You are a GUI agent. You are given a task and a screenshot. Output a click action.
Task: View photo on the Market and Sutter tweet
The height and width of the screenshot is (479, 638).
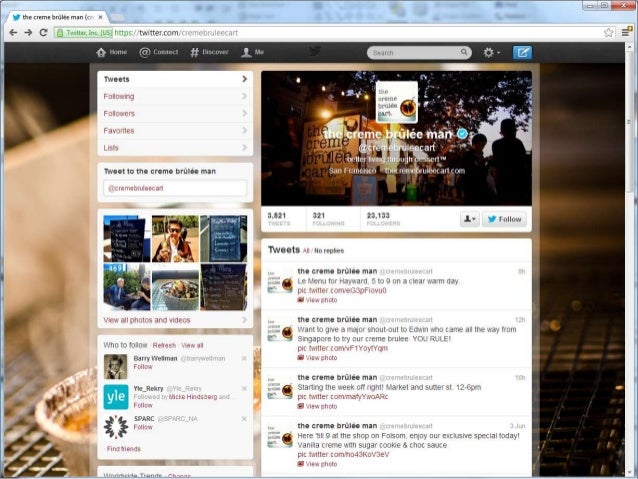pyautogui.click(x=317, y=406)
